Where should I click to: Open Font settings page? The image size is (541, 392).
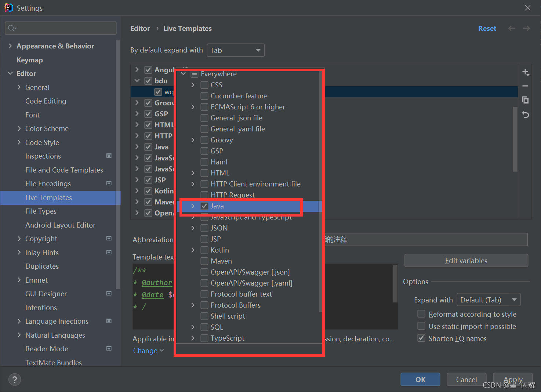click(x=32, y=115)
